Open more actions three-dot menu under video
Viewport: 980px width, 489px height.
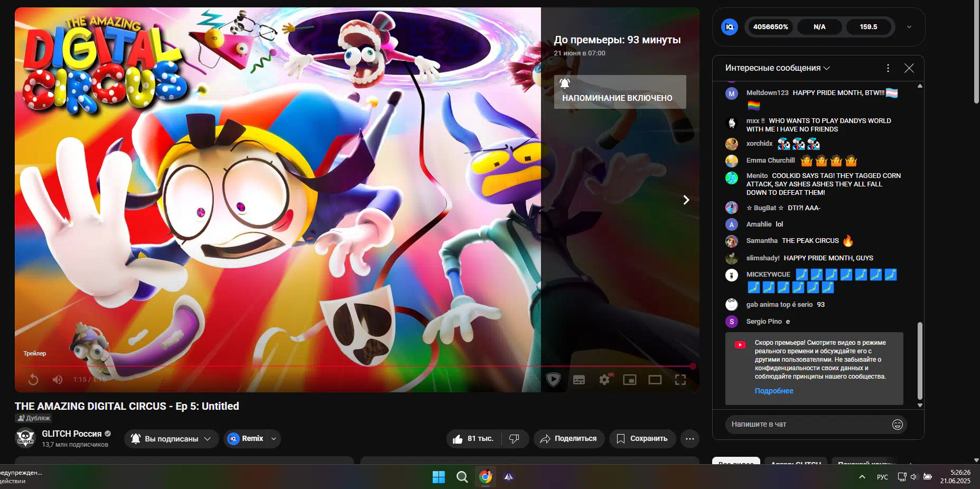(x=690, y=439)
